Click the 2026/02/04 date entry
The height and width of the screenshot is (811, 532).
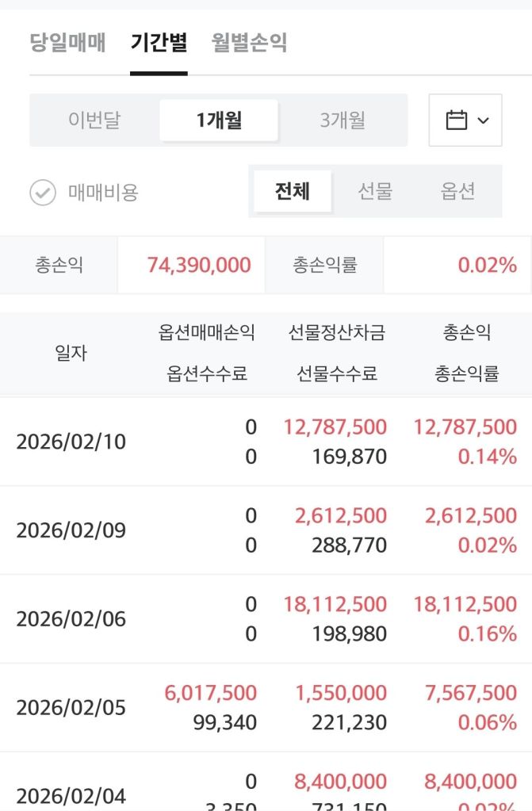point(71,796)
